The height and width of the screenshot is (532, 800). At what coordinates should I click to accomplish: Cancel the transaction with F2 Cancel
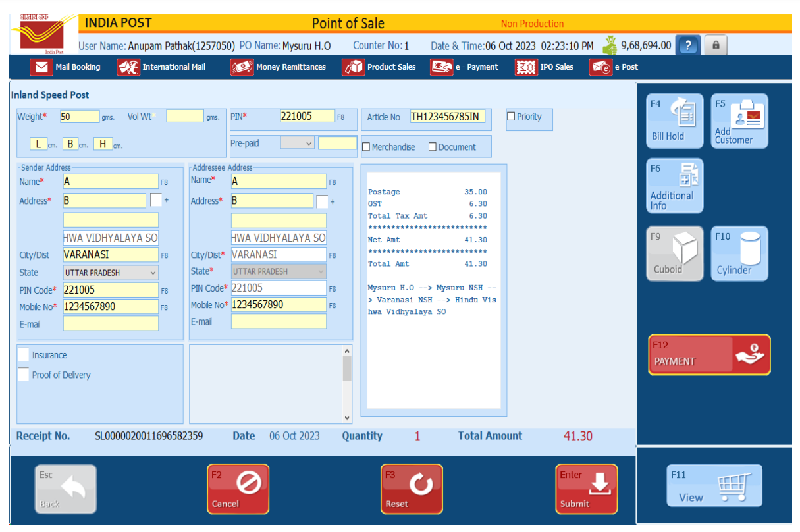point(238,489)
